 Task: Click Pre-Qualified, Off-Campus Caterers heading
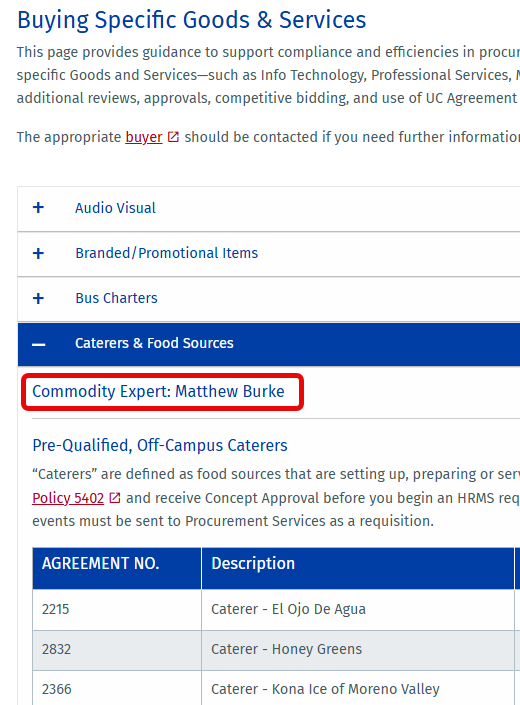click(160, 445)
